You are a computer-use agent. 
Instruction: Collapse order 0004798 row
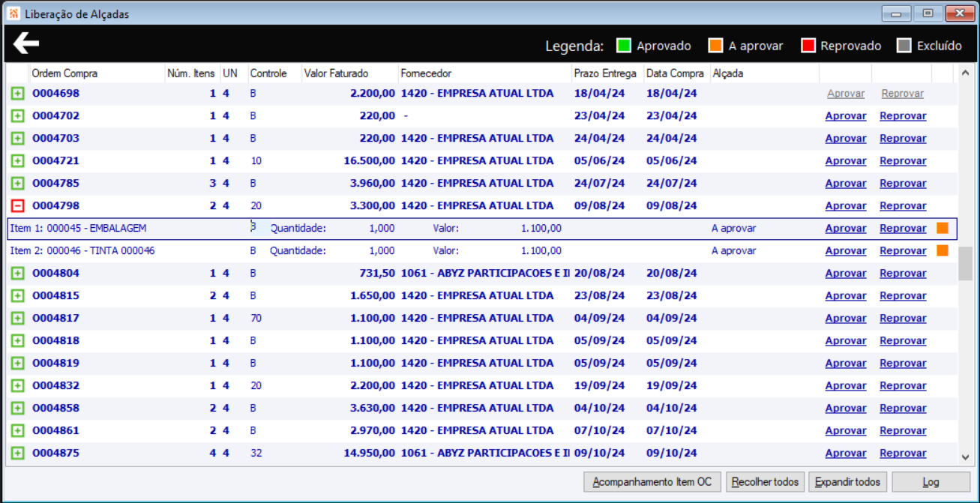17,206
